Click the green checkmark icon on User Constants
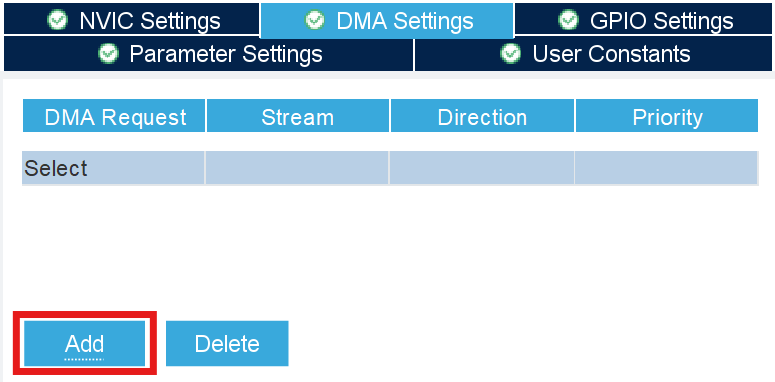Image resolution: width=775 pixels, height=382 pixels. [x=510, y=53]
